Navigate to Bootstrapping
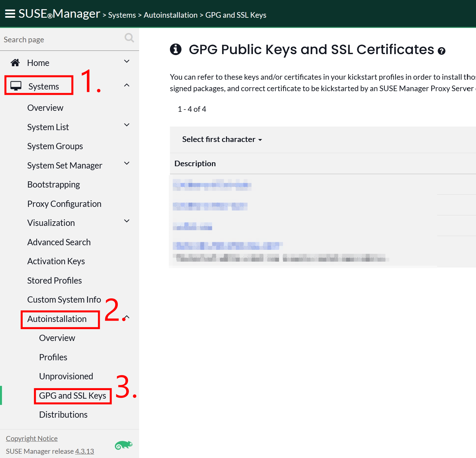The image size is (476, 458). click(53, 185)
